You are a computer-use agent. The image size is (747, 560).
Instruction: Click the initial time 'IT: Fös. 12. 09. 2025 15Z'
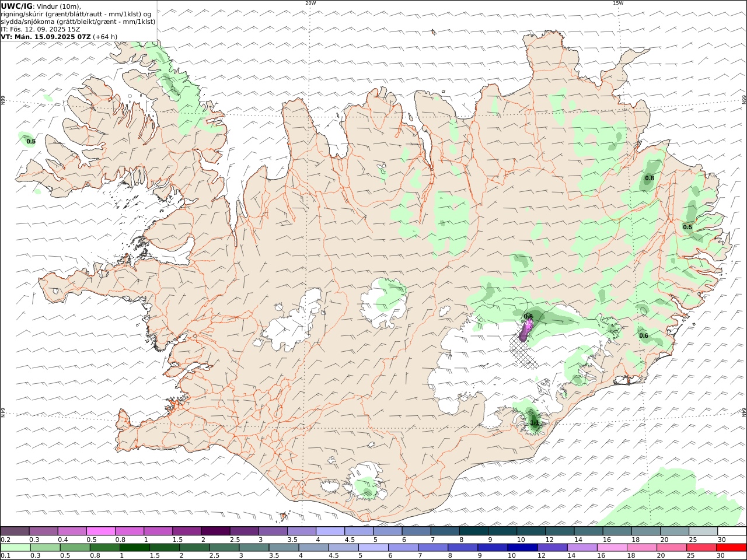tap(40, 29)
